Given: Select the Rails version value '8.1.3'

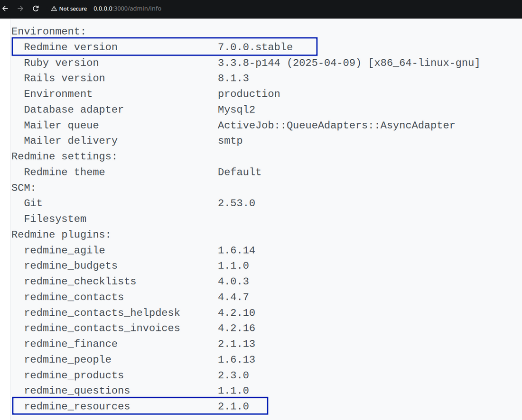Looking at the screenshot, I should click(x=233, y=78).
